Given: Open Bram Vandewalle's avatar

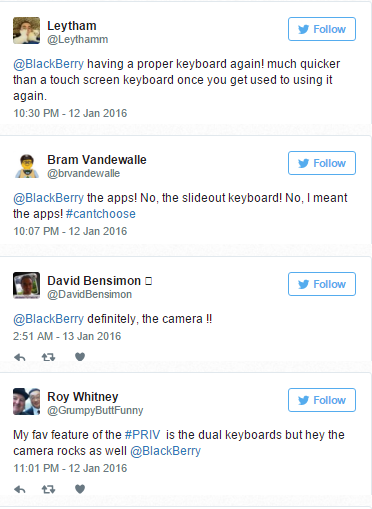Looking at the screenshot, I should (x=26, y=166).
